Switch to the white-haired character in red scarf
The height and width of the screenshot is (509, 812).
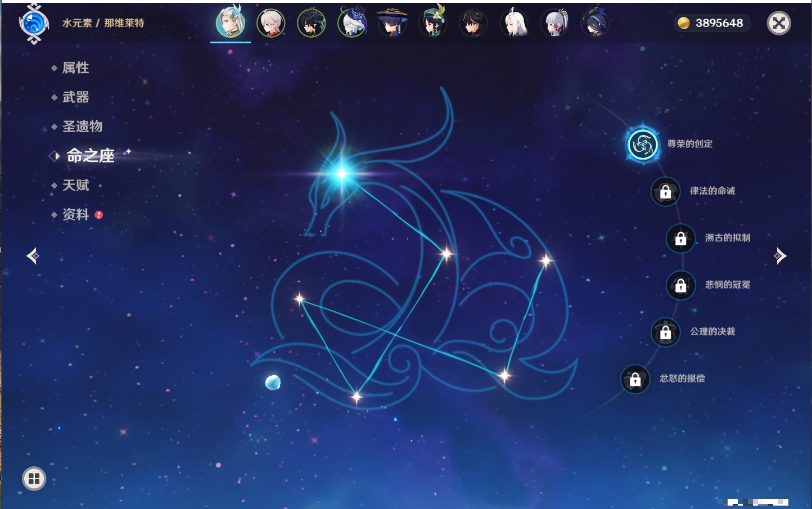tap(271, 23)
